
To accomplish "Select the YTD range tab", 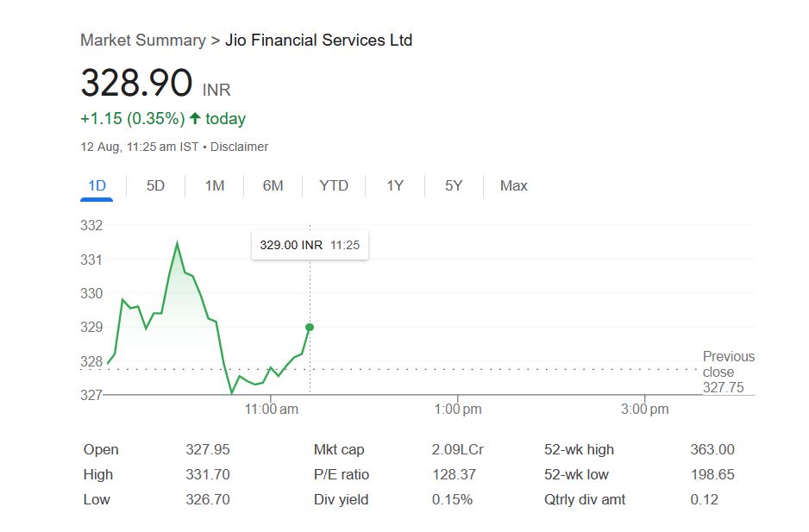I will 334,186.
